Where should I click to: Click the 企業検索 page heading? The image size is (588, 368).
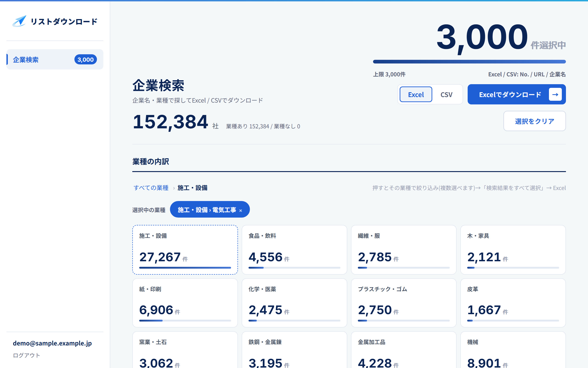point(158,85)
